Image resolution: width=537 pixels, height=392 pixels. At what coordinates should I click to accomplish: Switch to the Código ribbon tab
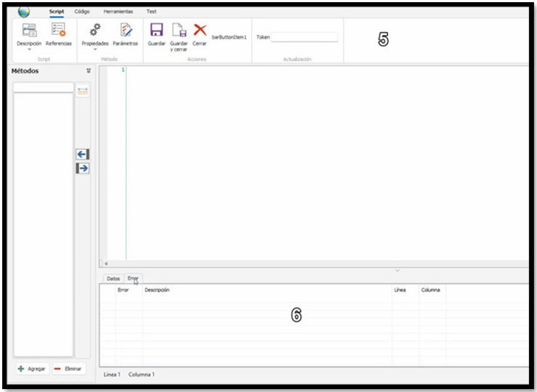point(82,12)
